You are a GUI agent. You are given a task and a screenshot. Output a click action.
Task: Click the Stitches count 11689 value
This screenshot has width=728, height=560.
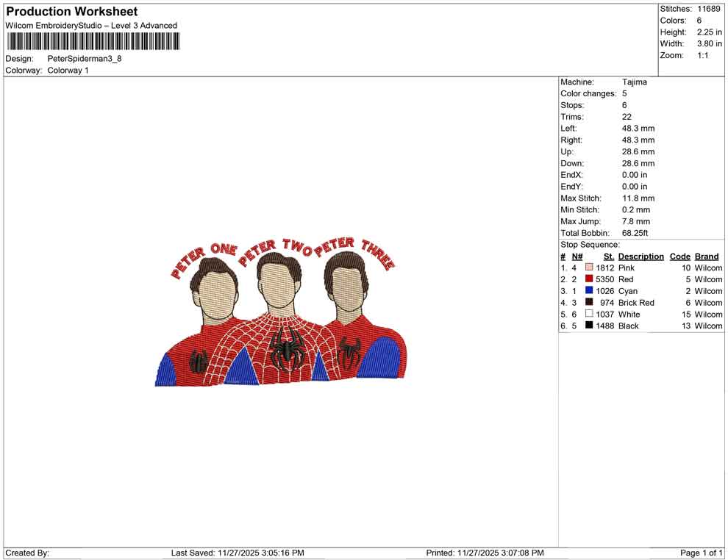pyautogui.click(x=708, y=9)
